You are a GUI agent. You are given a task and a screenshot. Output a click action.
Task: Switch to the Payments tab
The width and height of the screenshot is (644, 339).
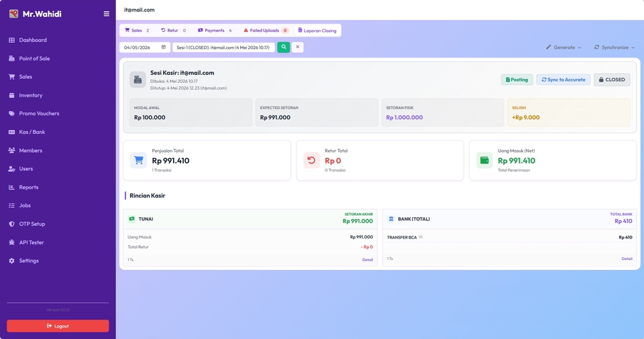click(215, 30)
